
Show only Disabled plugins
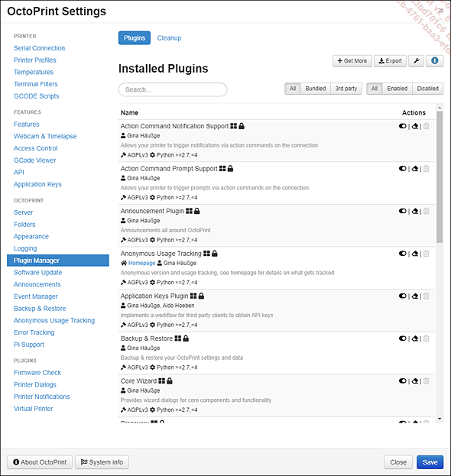tap(427, 89)
